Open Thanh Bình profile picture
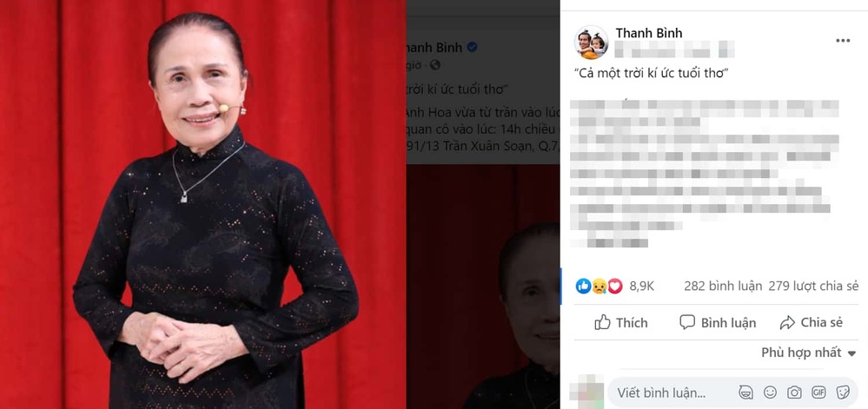 [591, 42]
